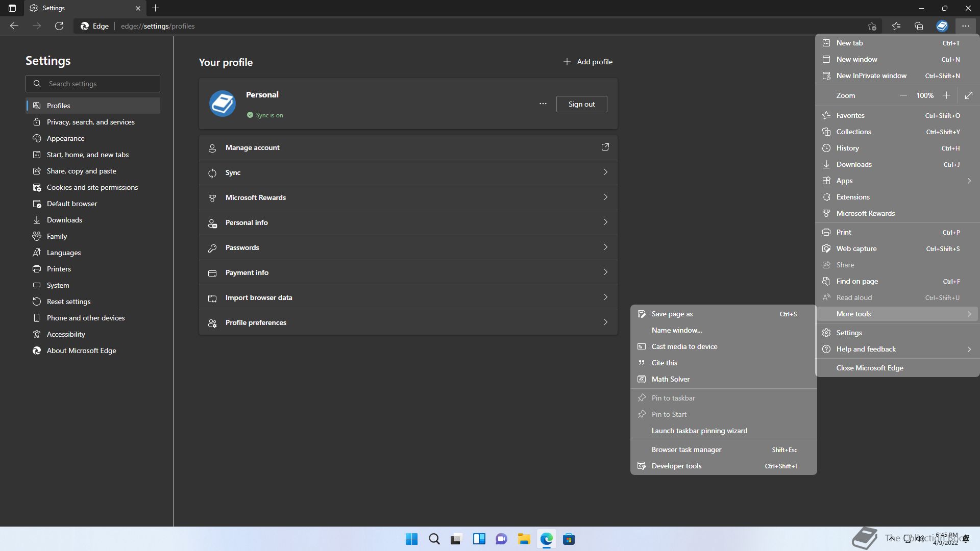Viewport: 980px width, 551px height.
Task: Open the Chat taskbar icon
Action: [501, 539]
